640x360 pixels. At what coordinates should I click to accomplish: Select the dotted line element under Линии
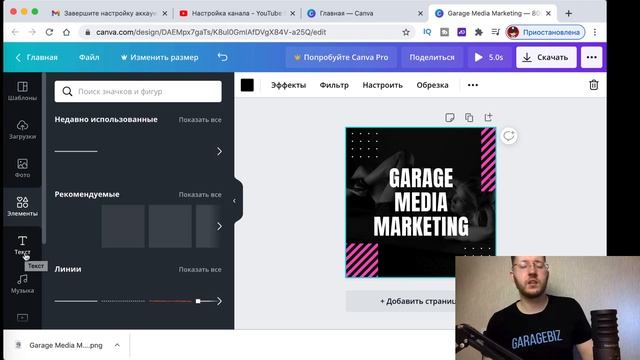click(x=123, y=301)
